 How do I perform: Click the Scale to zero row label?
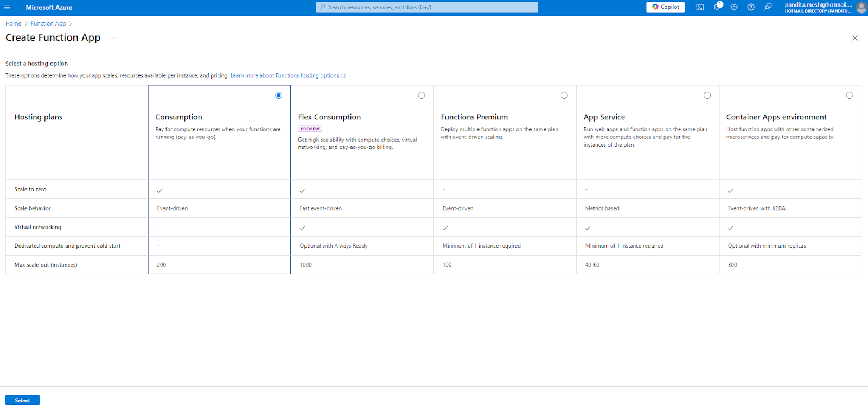30,189
